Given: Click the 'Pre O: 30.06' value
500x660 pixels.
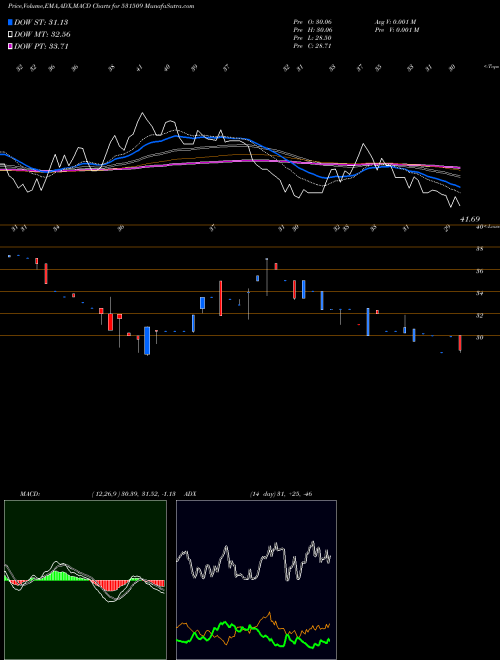Looking at the screenshot, I should [313, 22].
